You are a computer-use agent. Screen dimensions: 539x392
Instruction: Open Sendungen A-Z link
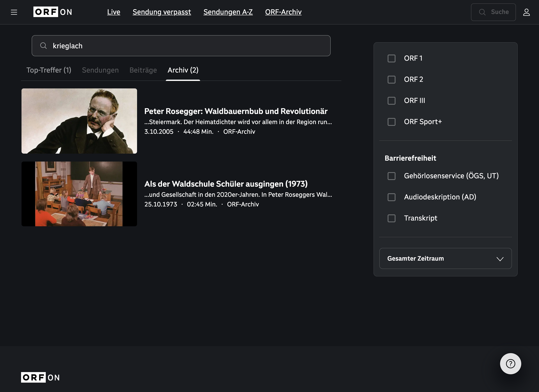pyautogui.click(x=228, y=12)
